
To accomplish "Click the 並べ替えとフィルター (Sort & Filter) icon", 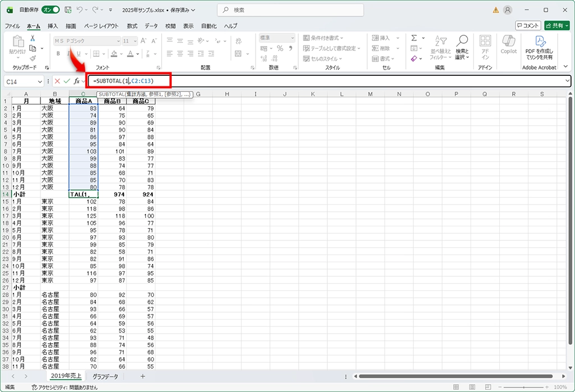I will [440, 47].
